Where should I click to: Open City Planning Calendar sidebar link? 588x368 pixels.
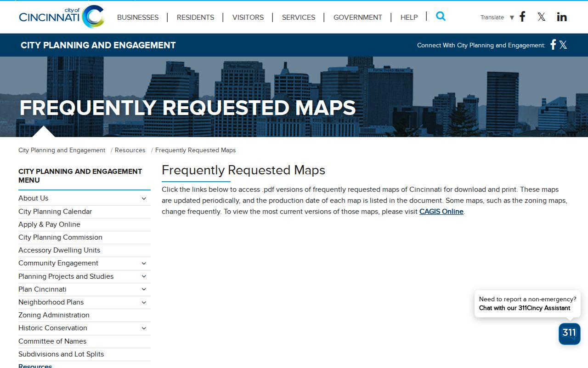55,212
